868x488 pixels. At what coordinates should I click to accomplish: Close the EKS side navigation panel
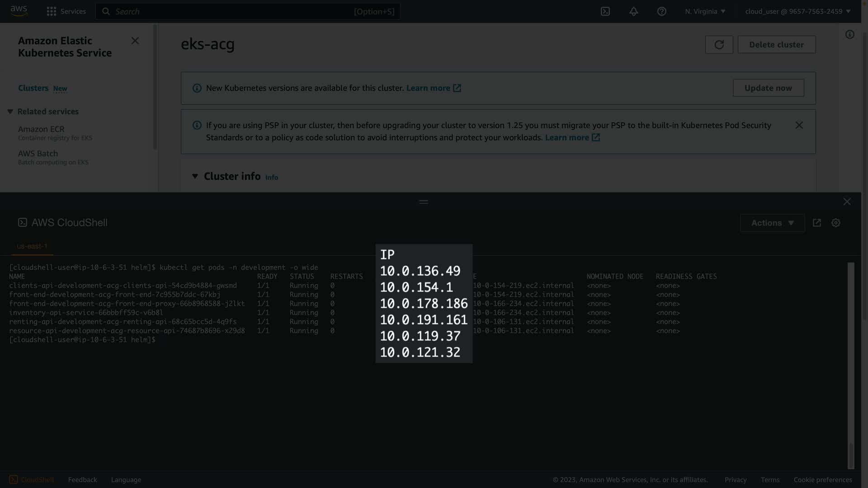coord(135,41)
